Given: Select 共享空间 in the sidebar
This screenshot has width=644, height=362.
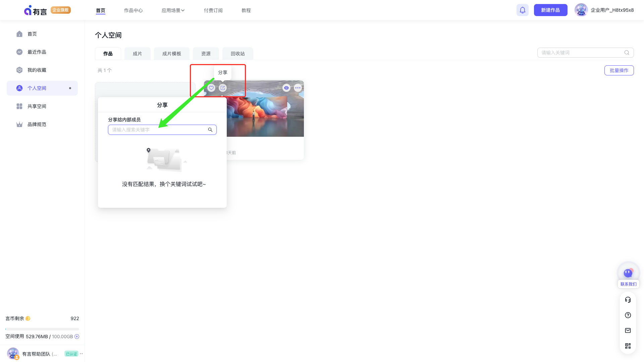Looking at the screenshot, I should 42,106.
